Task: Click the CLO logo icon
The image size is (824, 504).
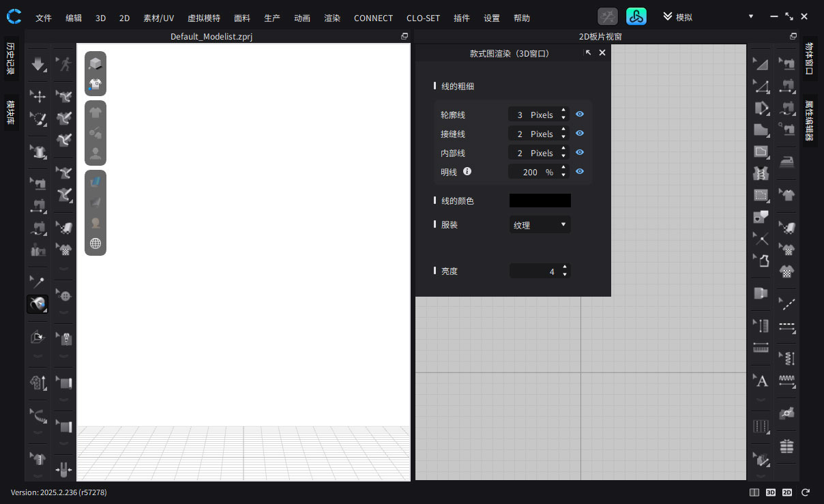Action: tap(14, 16)
